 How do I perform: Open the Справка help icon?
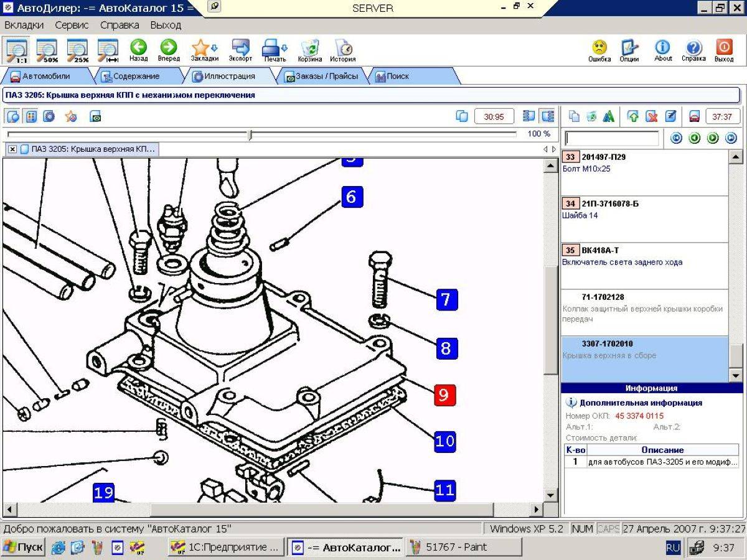coord(693,50)
